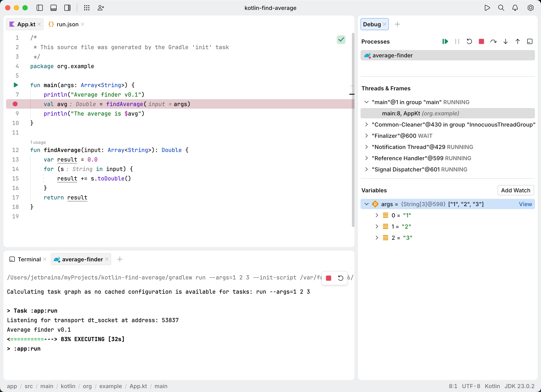Expand the Finalizer@600 thread entry
The image size is (541, 392).
367,136
